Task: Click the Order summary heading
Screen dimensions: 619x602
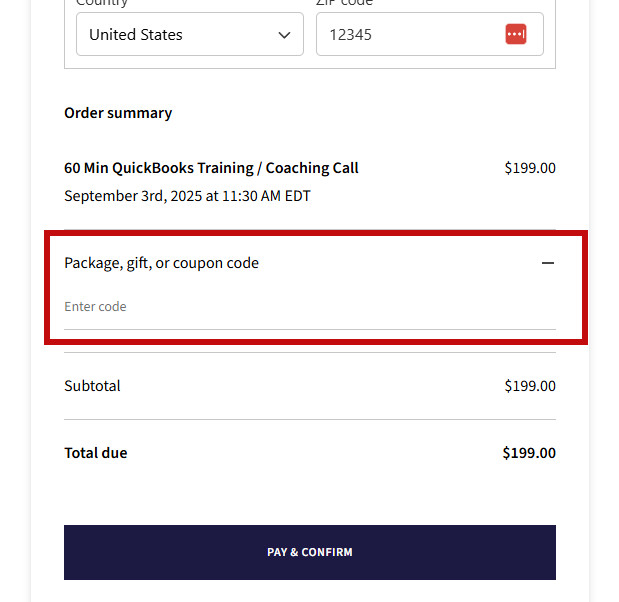Action: 118,113
